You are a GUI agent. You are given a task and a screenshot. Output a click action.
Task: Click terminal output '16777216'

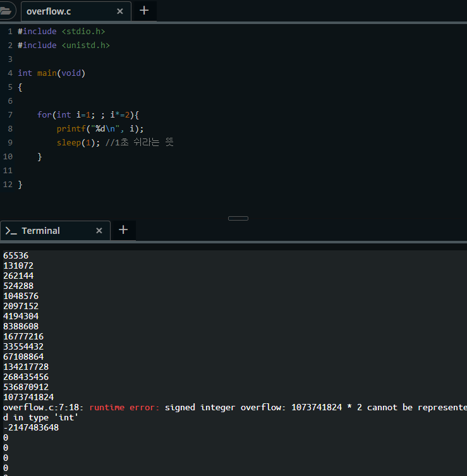tap(23, 336)
